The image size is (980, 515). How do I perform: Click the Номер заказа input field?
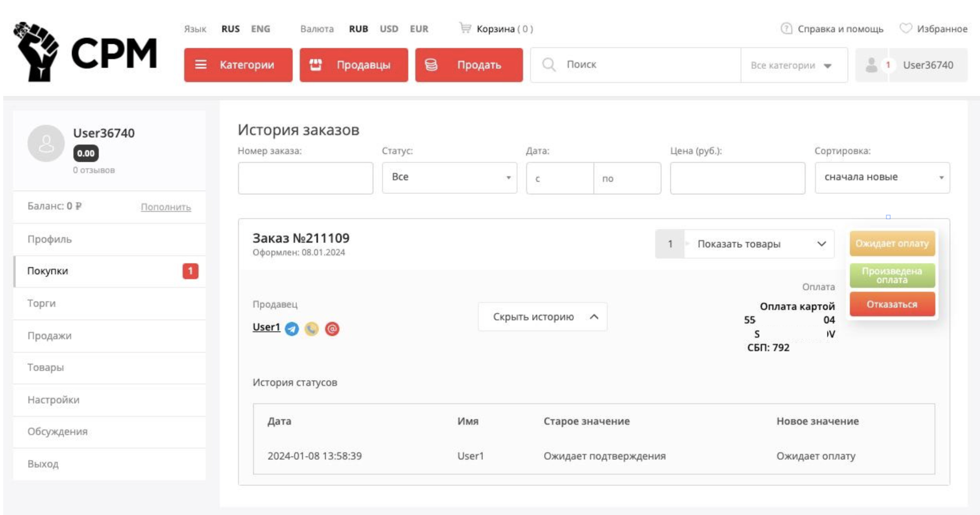305,178
